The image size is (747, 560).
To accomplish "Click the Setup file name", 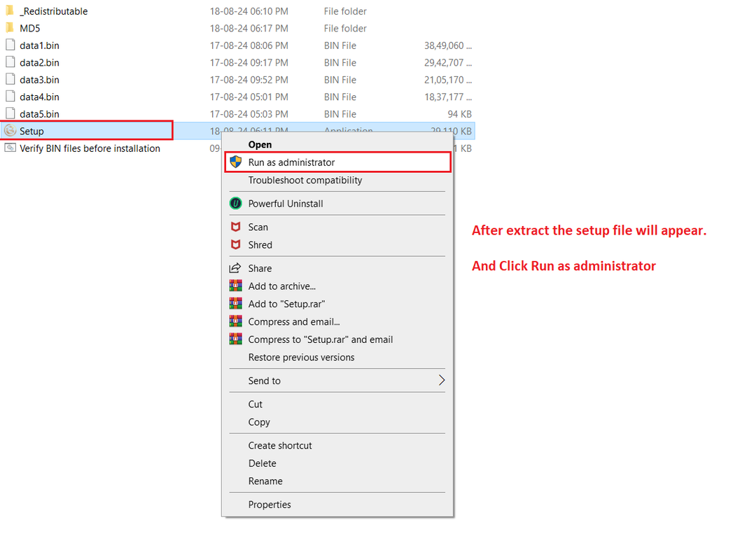I will pyautogui.click(x=32, y=131).
